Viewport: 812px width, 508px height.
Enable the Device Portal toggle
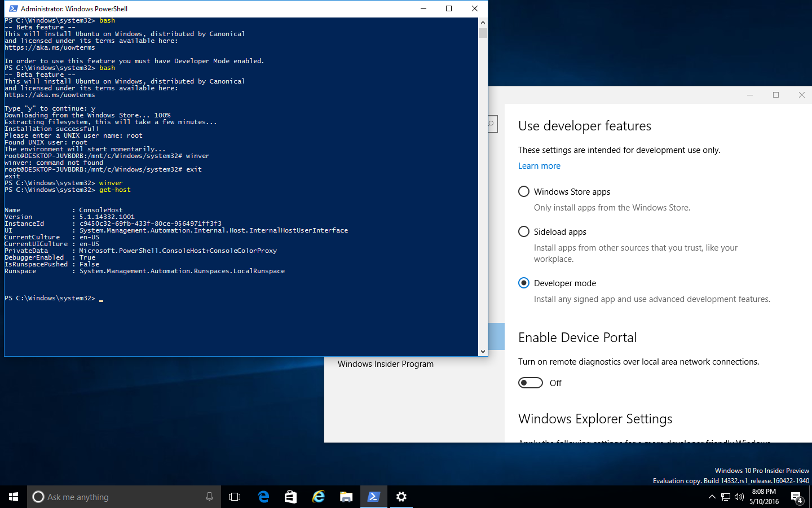(530, 383)
